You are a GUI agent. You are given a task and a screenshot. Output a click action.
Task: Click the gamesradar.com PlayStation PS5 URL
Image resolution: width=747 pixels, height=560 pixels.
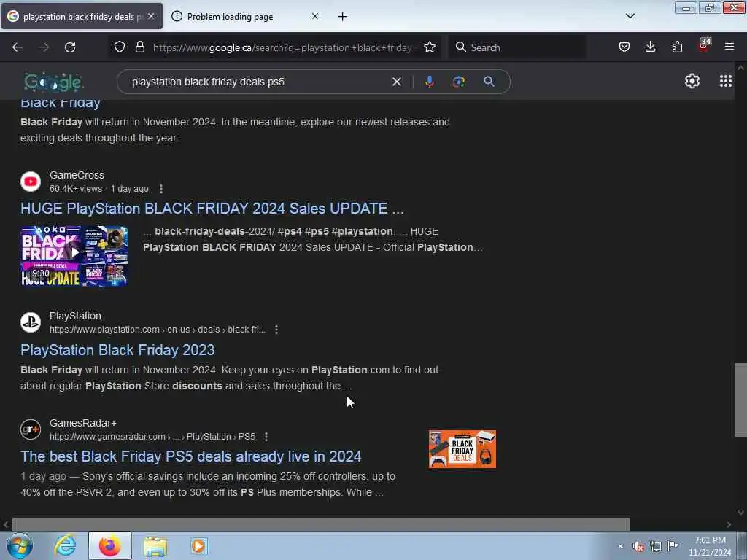152,437
